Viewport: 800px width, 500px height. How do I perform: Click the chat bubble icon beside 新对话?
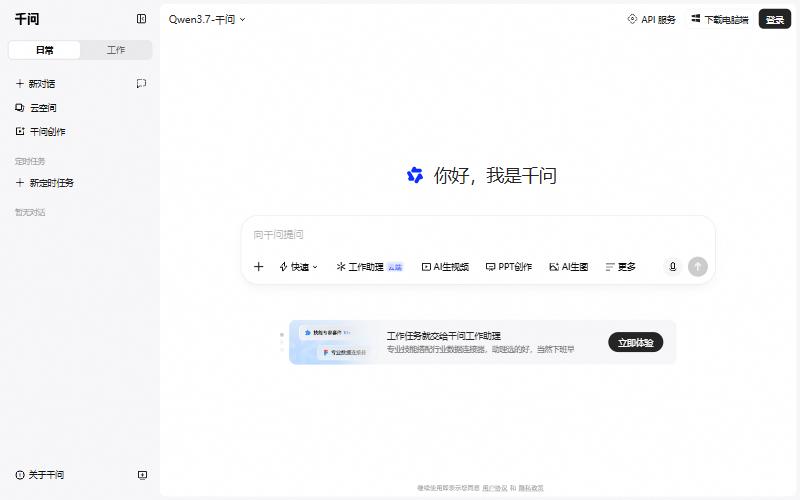141,84
